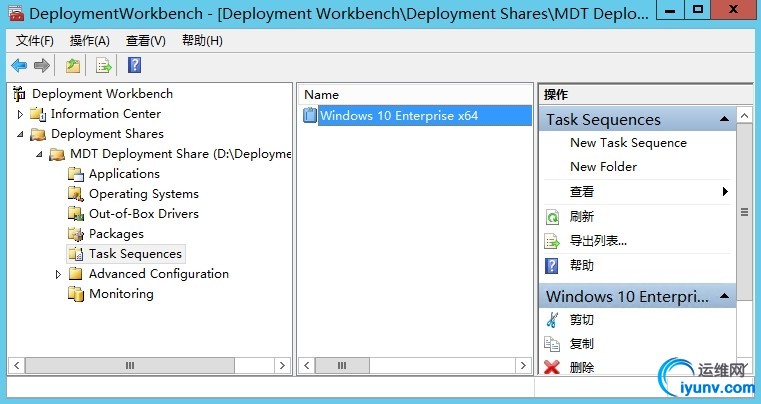Click the 复制 copy icon
The width and height of the screenshot is (761, 404).
552,343
